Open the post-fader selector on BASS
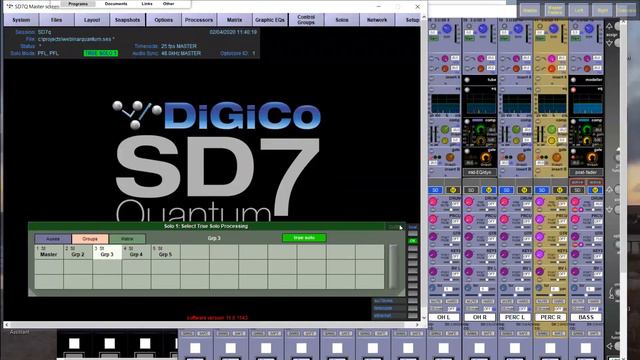Viewport: 640px width, 360px height. click(586, 173)
